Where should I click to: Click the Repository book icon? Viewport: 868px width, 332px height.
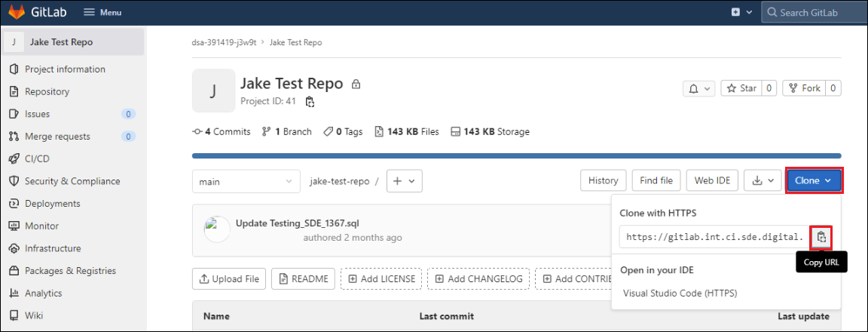(14, 91)
